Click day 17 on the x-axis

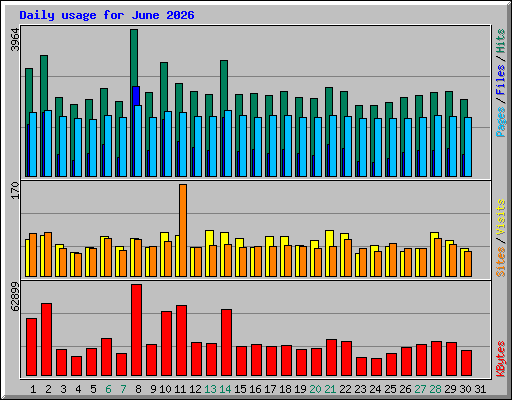click(x=270, y=389)
